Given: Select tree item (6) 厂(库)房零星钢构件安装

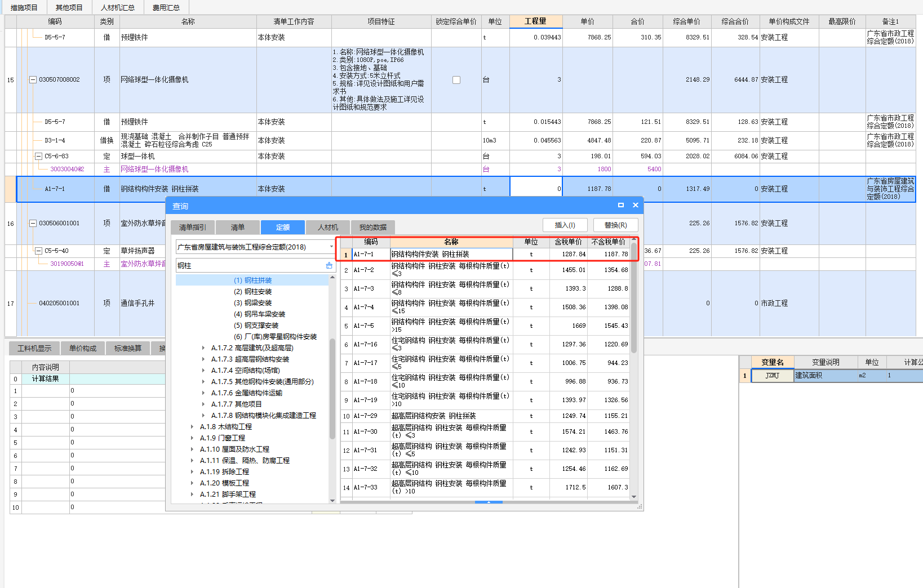Looking at the screenshot, I should 275,337.
